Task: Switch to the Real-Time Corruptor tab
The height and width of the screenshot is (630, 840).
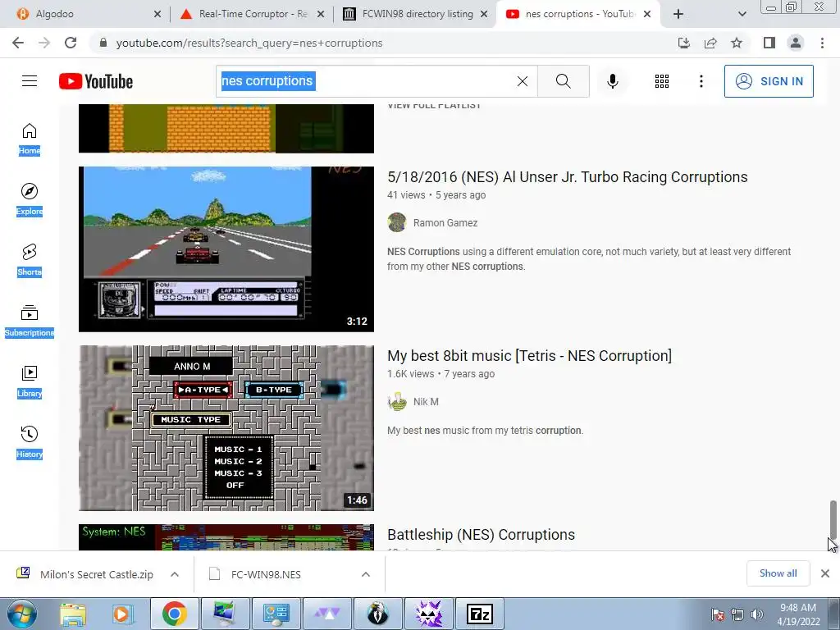Action: click(252, 14)
